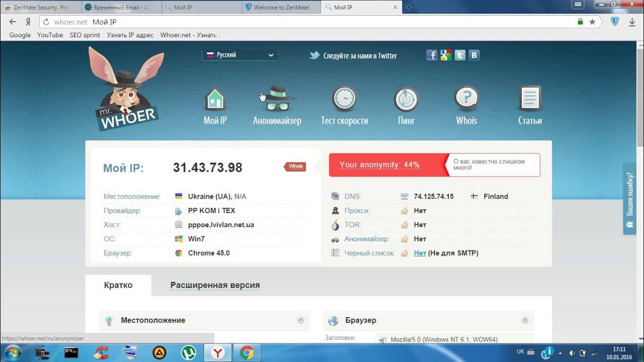644x362 pixels.
Task: Click the Finland DNS country text
Action: click(x=496, y=197)
